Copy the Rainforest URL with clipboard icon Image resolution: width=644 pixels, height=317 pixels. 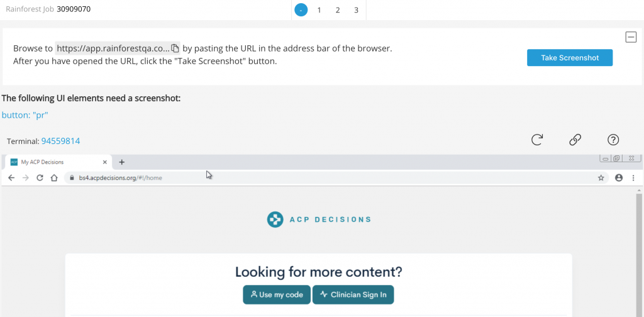(x=175, y=48)
